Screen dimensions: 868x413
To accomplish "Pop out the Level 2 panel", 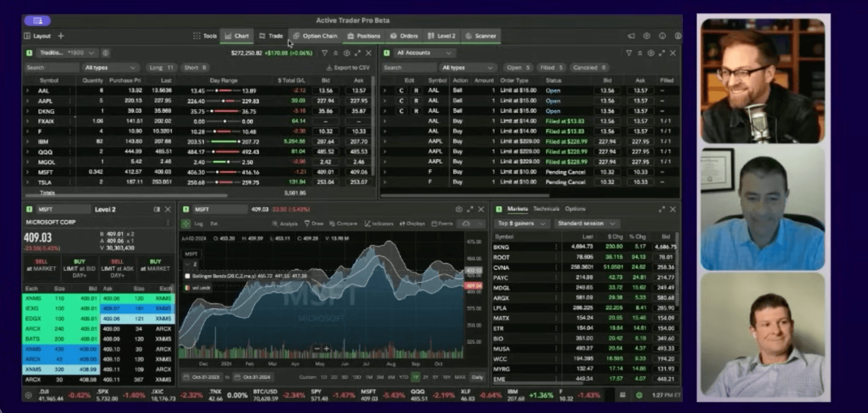I will tap(157, 209).
